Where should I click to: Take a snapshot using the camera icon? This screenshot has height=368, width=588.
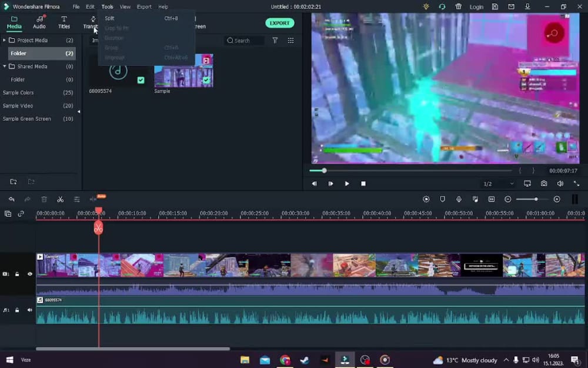[543, 183]
